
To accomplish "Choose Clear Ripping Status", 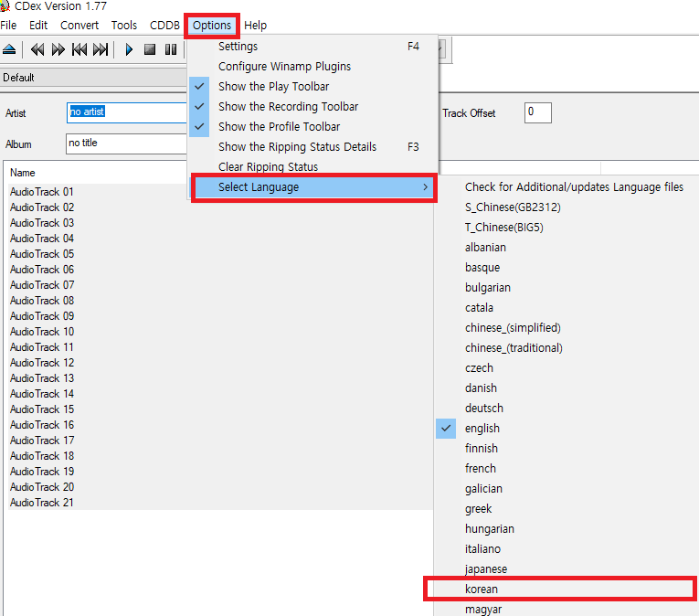I will 312,167.
